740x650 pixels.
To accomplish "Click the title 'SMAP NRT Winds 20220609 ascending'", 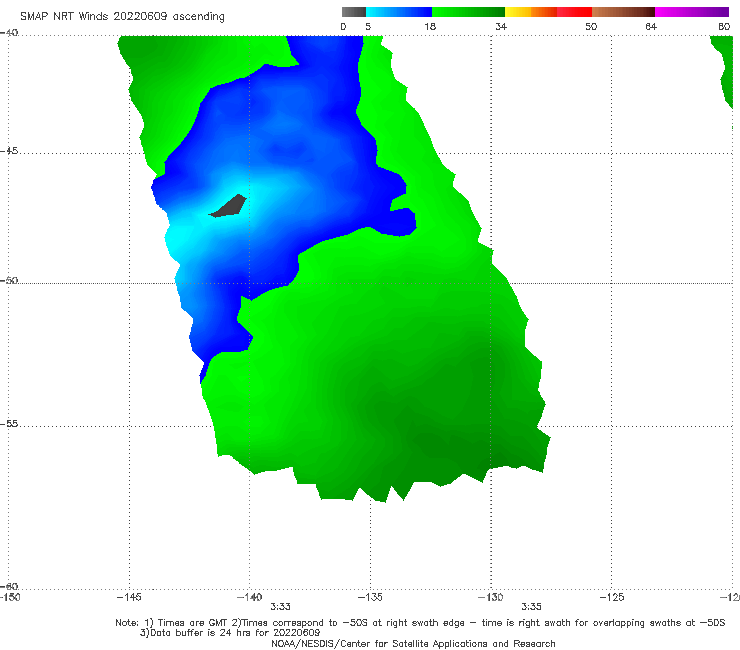I will (122, 17).
